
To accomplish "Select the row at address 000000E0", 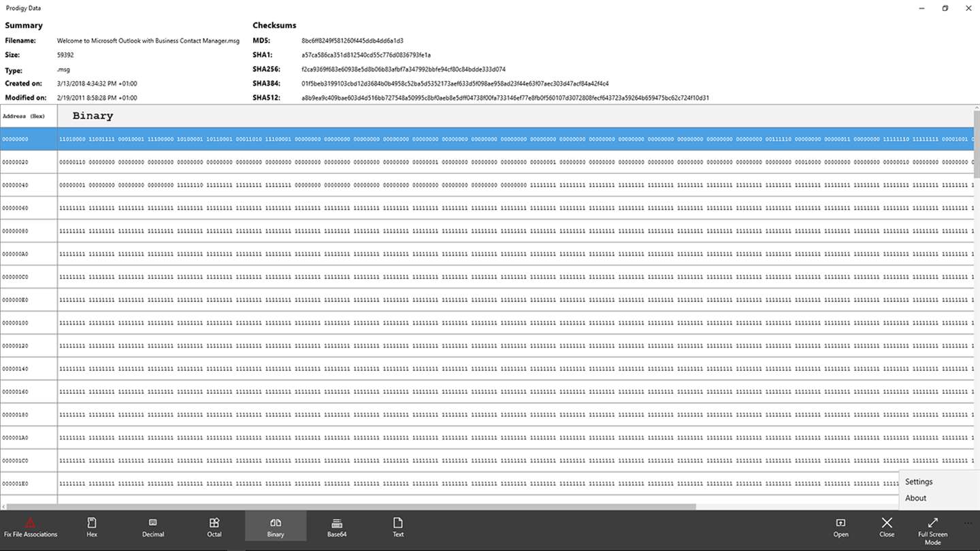I will [x=487, y=301].
